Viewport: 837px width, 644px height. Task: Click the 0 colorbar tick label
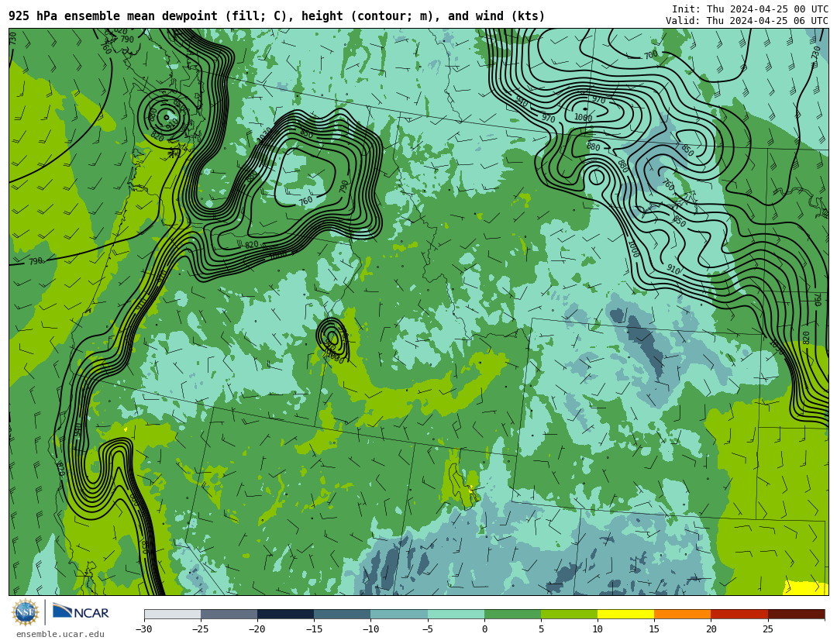coord(484,629)
